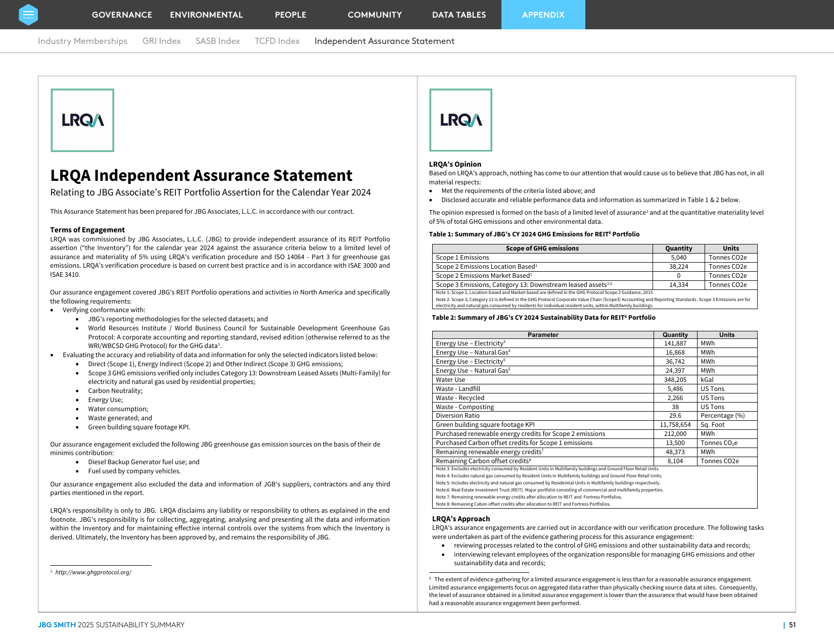This screenshot has width=834, height=644.
Task: Open the SASB Index link
Action: tap(218, 41)
